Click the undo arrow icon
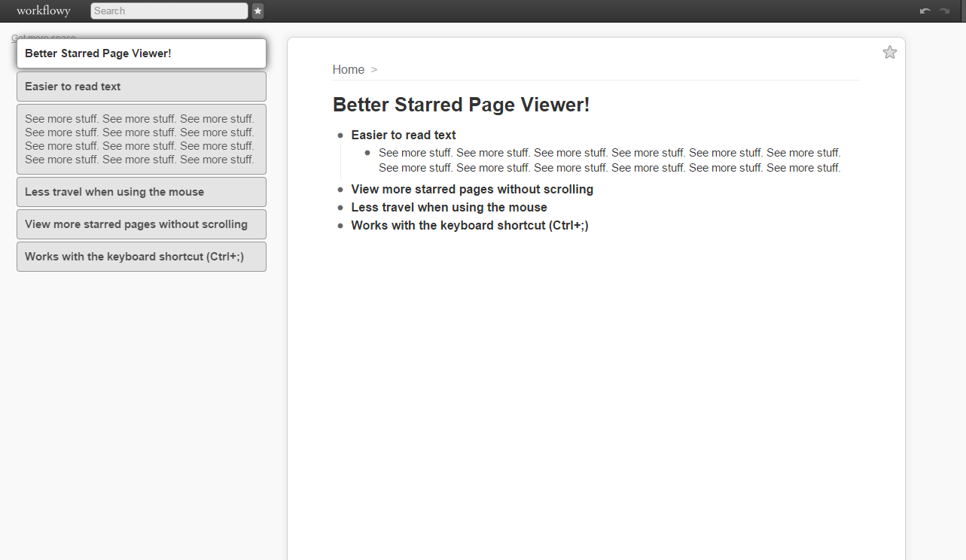The width and height of the screenshot is (966, 560). click(925, 11)
